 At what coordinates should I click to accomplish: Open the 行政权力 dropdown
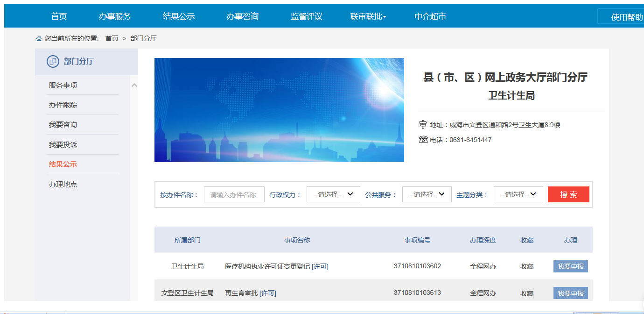[x=333, y=194]
